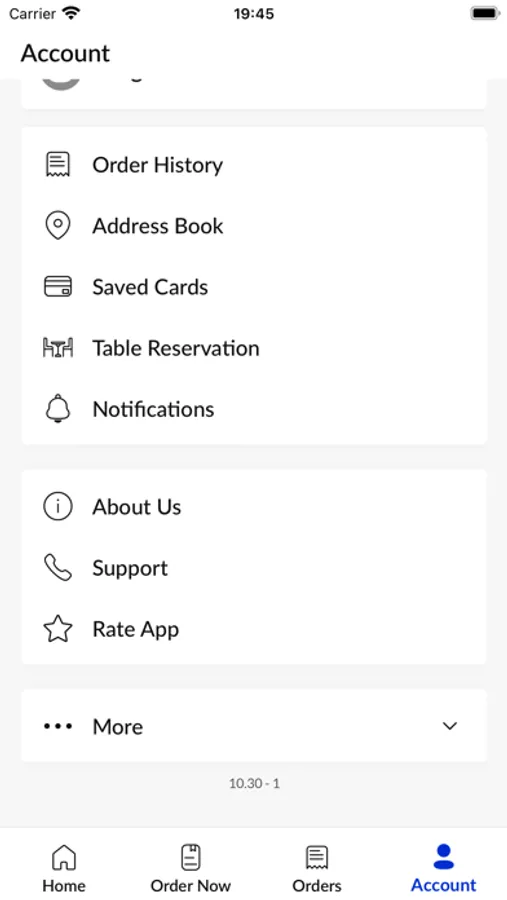Tap the Support phone icon

[x=58, y=568]
